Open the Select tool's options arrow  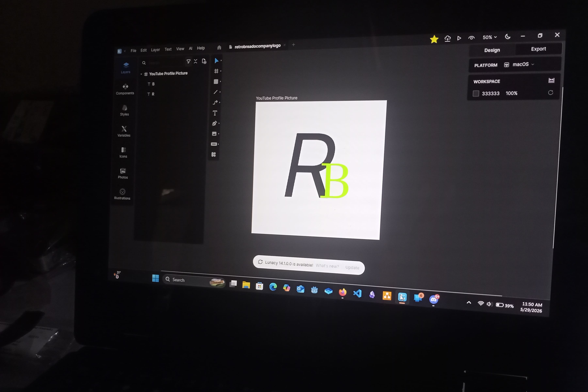221,61
